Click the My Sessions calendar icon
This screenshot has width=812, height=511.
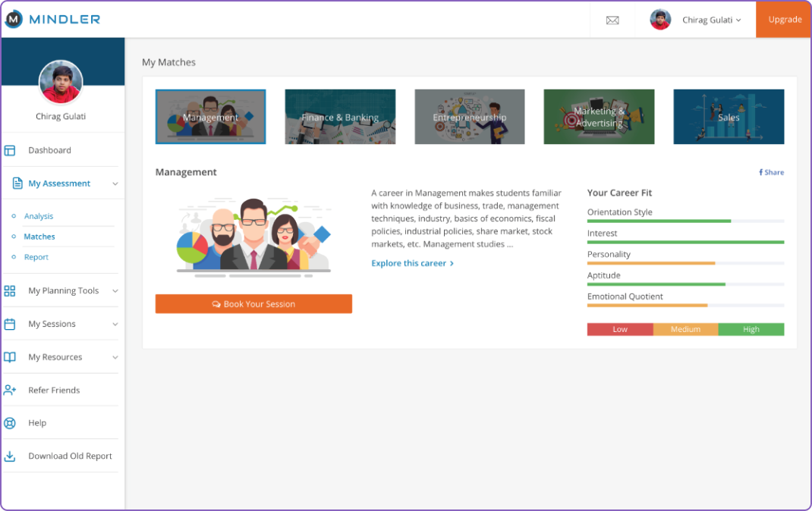click(10, 324)
